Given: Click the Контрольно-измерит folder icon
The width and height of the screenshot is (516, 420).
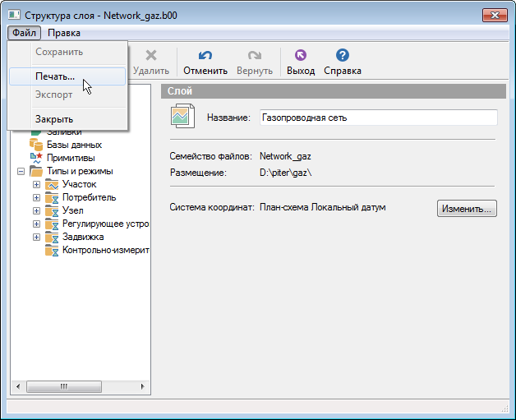Looking at the screenshot, I should tap(52, 250).
